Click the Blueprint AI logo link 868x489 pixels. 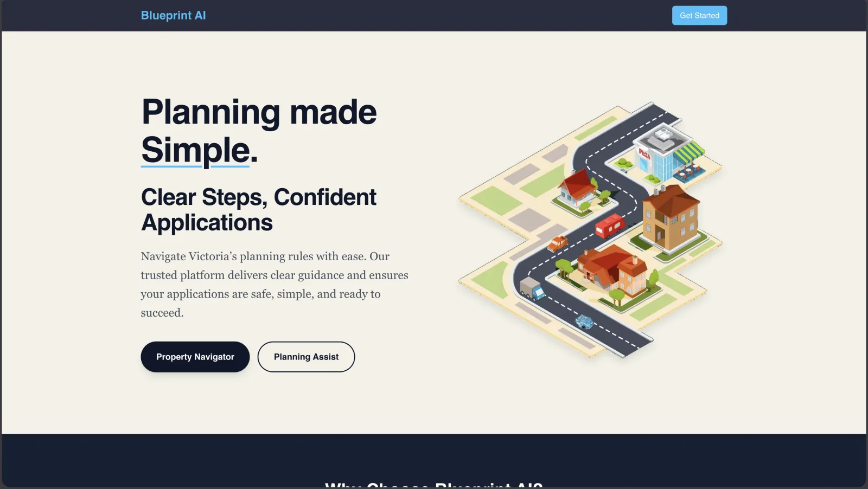(173, 15)
